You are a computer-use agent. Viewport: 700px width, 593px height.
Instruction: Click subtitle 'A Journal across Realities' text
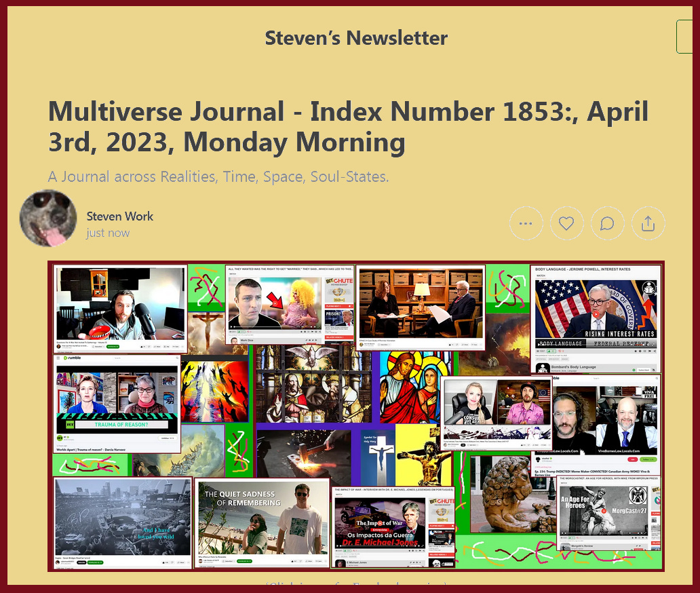click(x=218, y=177)
